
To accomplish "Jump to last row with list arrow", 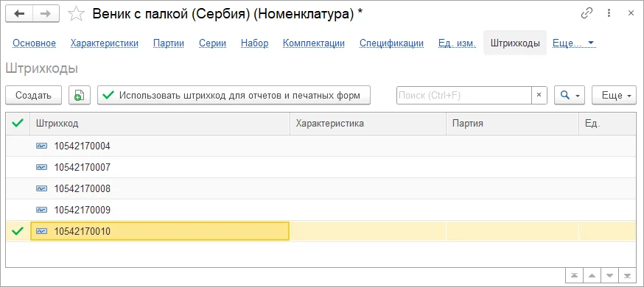I will pyautogui.click(x=627, y=275).
